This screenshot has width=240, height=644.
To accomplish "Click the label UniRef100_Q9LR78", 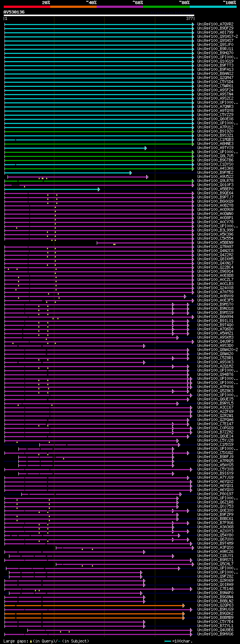I will pos(215,181).
